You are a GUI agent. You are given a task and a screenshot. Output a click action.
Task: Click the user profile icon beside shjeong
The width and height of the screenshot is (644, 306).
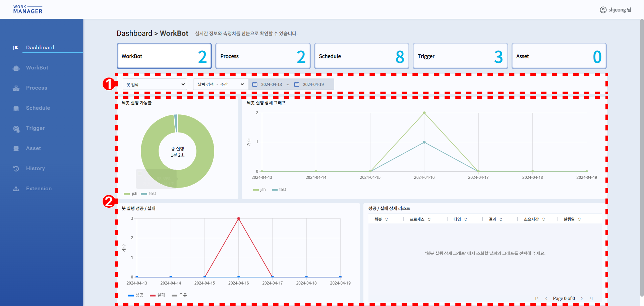(603, 10)
